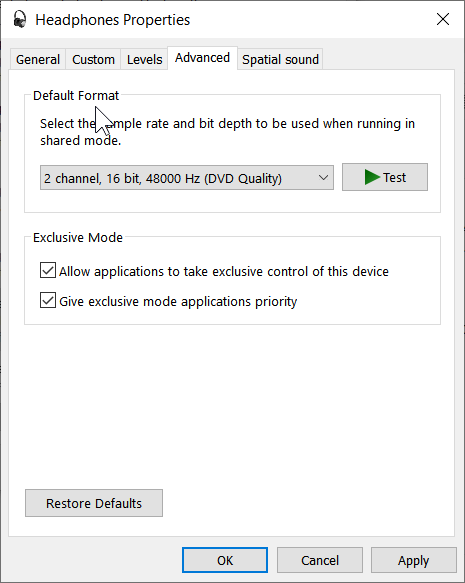Click the Give exclusive mode priority label
The width and height of the screenshot is (465, 583).
pos(178,301)
